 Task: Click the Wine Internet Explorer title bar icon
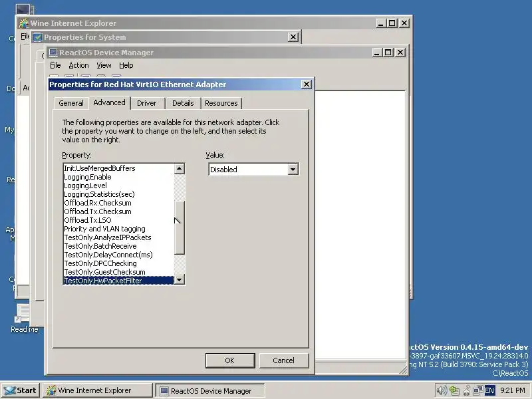pyautogui.click(x=24, y=23)
